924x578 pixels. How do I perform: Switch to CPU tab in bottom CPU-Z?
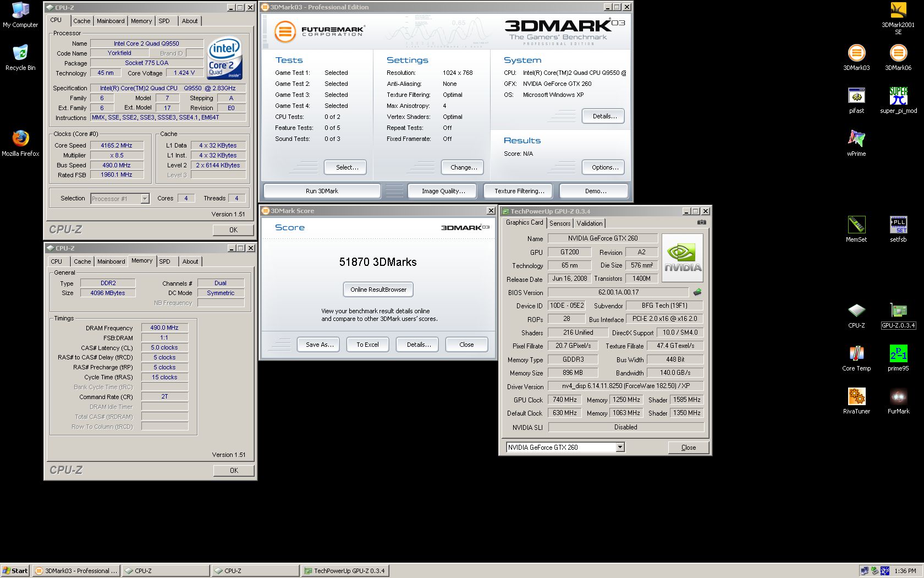point(57,261)
